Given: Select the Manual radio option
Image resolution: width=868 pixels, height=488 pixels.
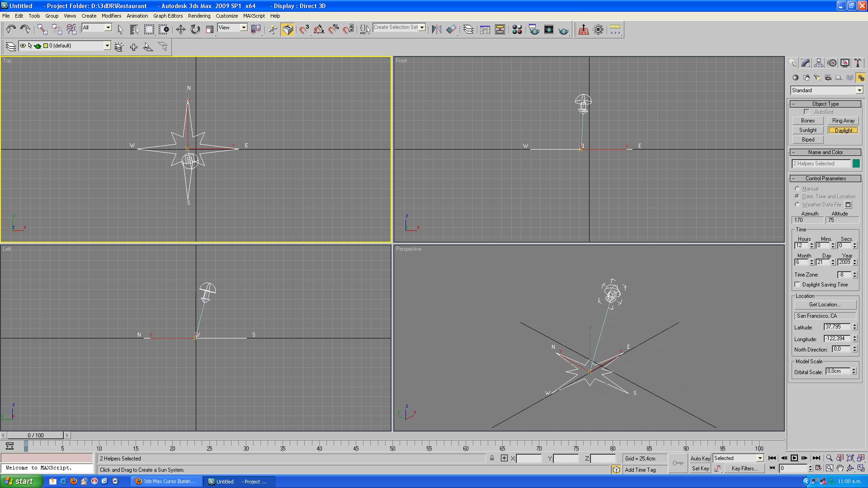Looking at the screenshot, I should pos(797,189).
